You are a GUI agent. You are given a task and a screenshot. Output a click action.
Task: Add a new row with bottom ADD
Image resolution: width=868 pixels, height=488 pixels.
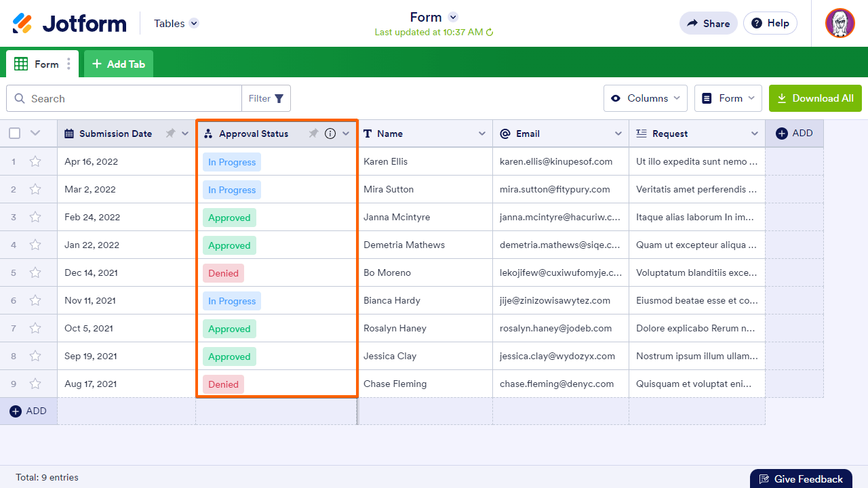click(x=28, y=411)
